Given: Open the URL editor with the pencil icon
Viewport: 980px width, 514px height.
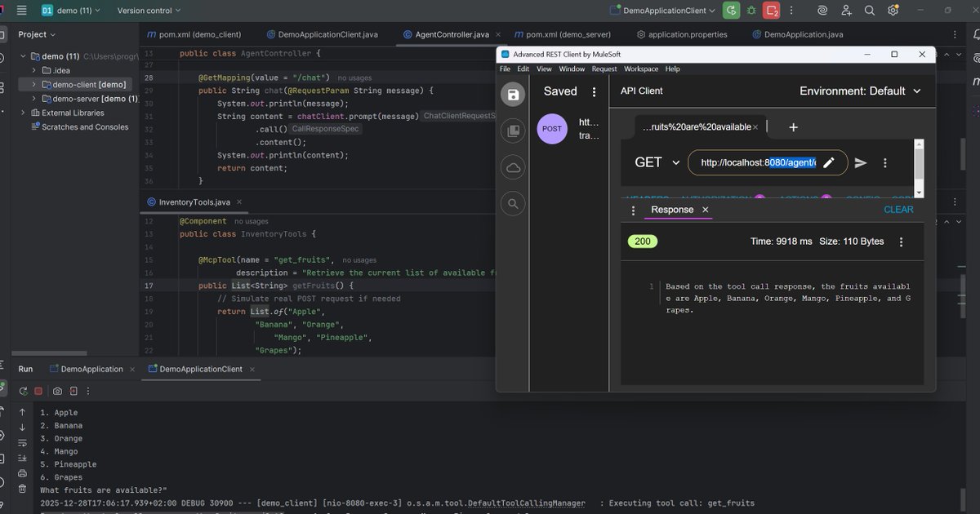Looking at the screenshot, I should click(x=829, y=162).
